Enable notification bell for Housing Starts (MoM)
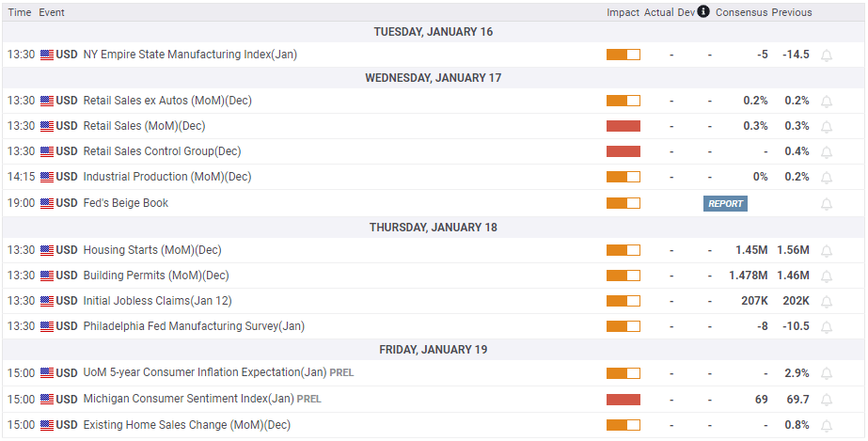The width and height of the screenshot is (868, 441). (x=827, y=251)
